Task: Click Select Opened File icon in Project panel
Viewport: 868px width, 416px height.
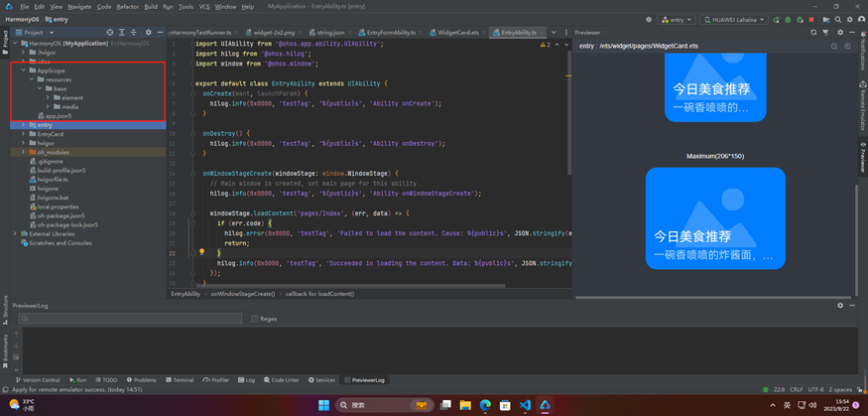Action: (109, 32)
